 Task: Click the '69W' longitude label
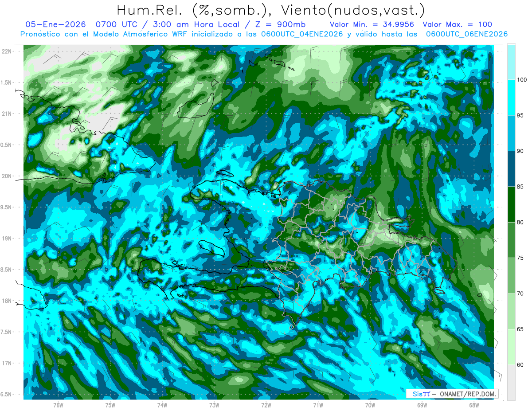[x=422, y=405]
